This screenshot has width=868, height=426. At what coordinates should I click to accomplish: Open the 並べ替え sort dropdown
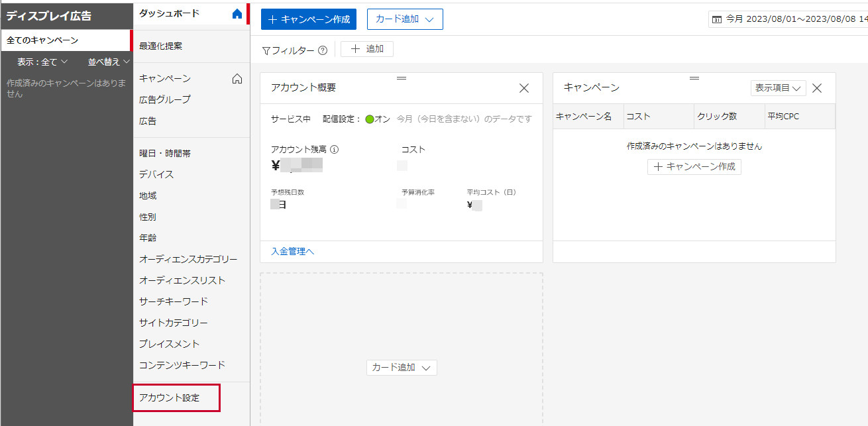click(x=105, y=62)
